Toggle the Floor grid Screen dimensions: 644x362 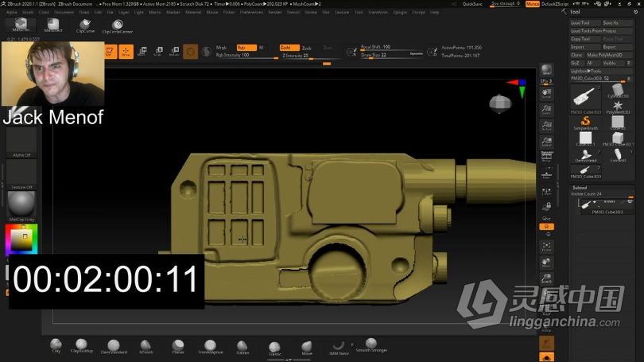(x=547, y=174)
